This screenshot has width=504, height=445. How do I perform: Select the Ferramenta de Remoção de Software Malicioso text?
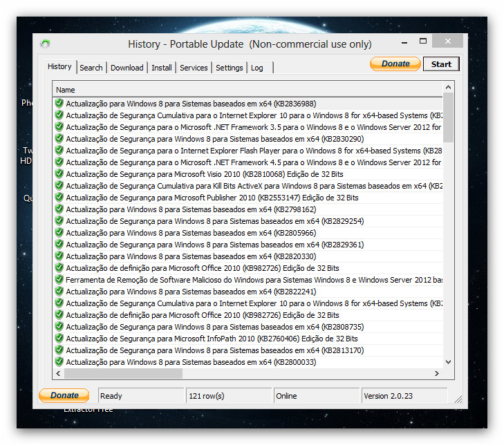click(x=254, y=280)
